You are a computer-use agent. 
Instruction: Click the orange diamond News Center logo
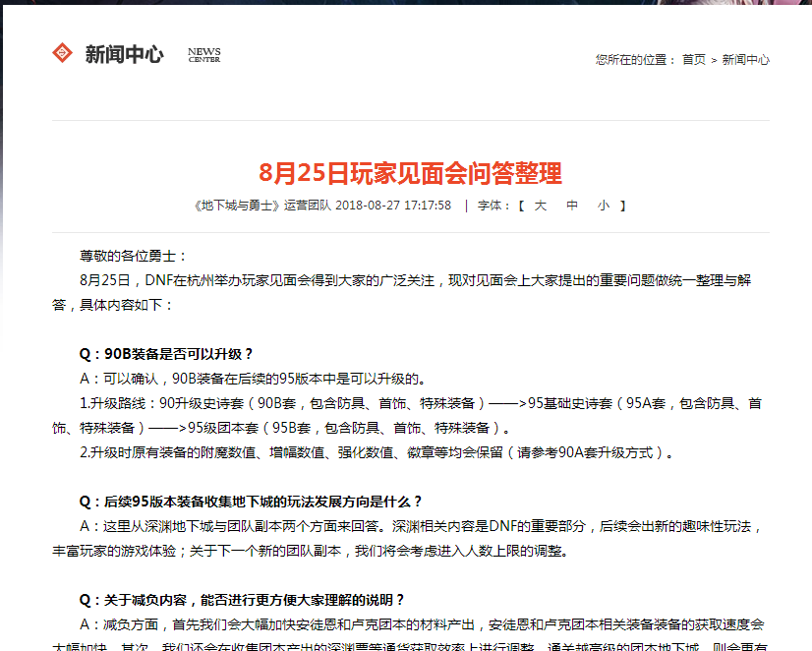tap(63, 53)
